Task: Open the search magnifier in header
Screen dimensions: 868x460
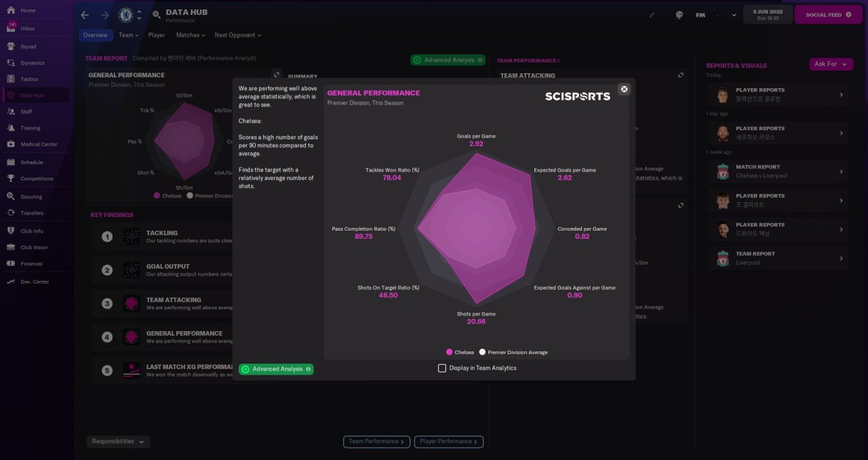Action: (x=157, y=15)
